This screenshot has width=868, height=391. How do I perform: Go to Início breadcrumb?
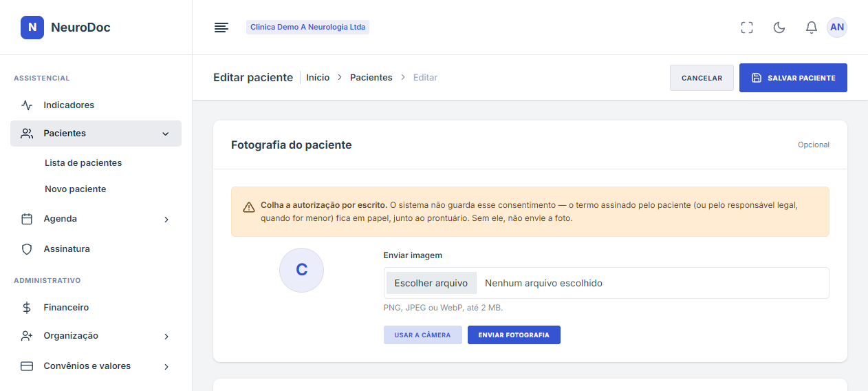pos(318,78)
